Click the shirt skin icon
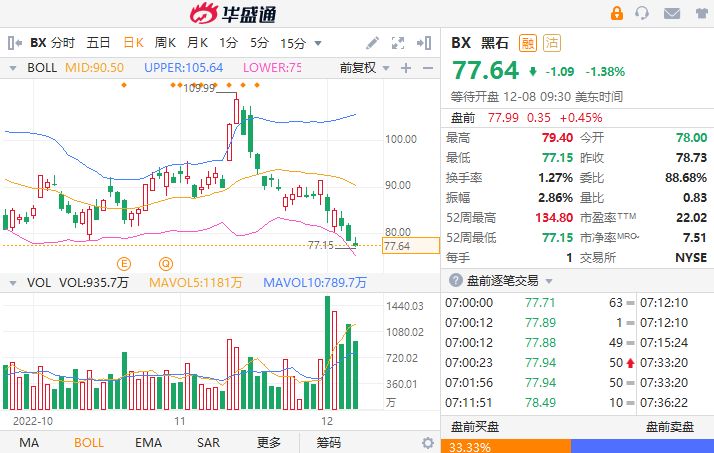The image size is (714, 453). click(x=704, y=13)
